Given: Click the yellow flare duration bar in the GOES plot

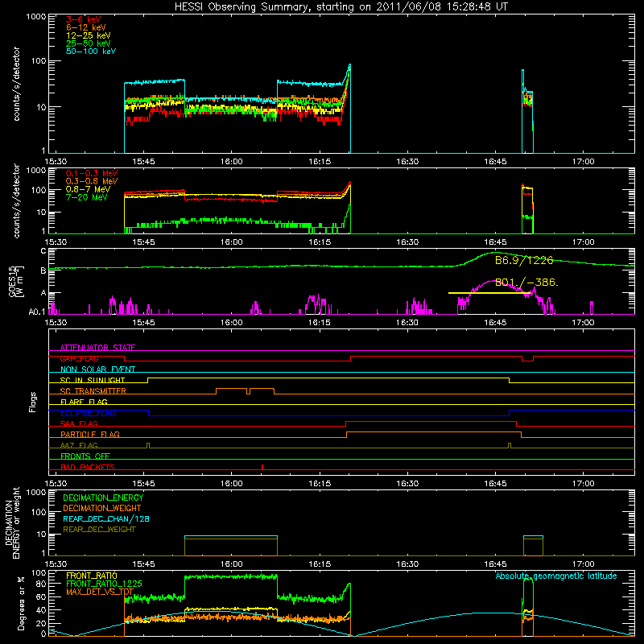Looking at the screenshot, I should point(489,293).
